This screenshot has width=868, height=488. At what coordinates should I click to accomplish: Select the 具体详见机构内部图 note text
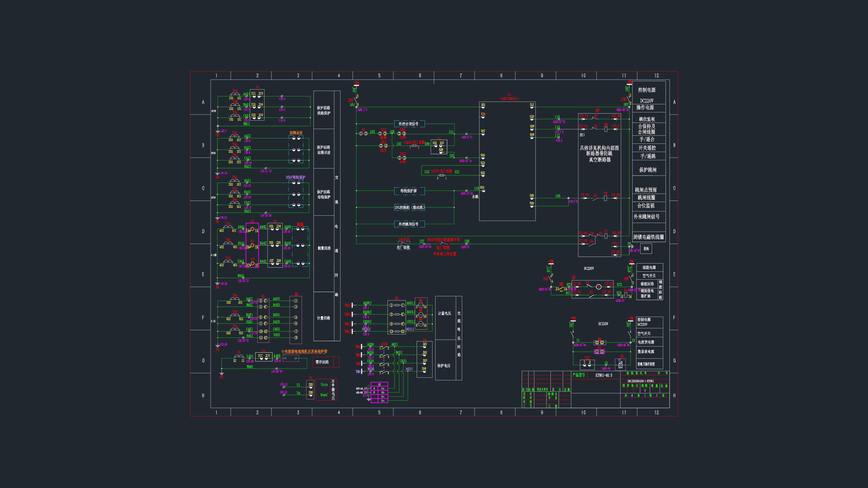coord(599,148)
